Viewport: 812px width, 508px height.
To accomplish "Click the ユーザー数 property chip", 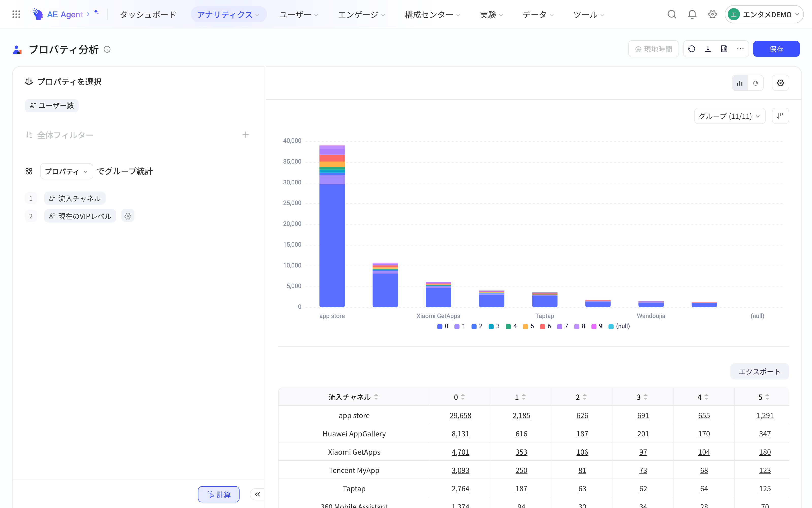I will click(52, 105).
